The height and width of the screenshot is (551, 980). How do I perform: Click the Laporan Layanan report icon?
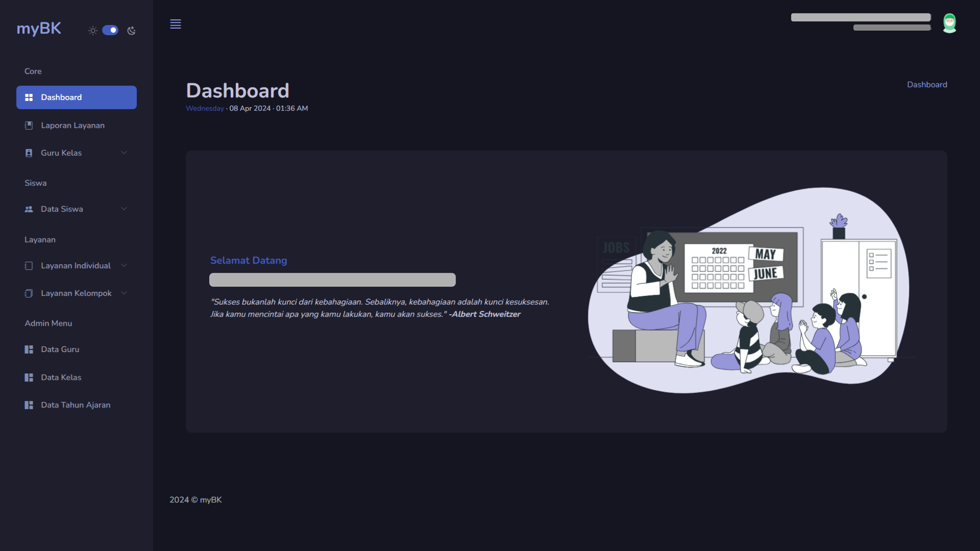(28, 125)
